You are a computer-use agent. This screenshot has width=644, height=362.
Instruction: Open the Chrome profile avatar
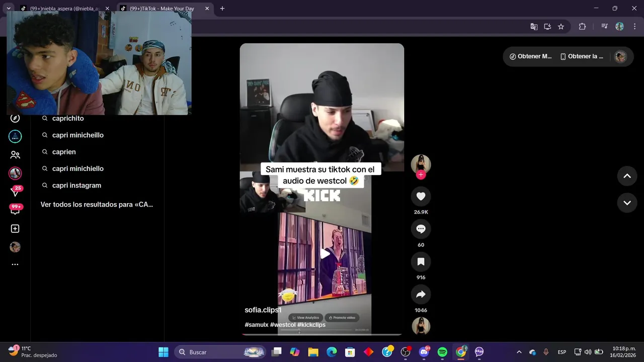coord(620,27)
